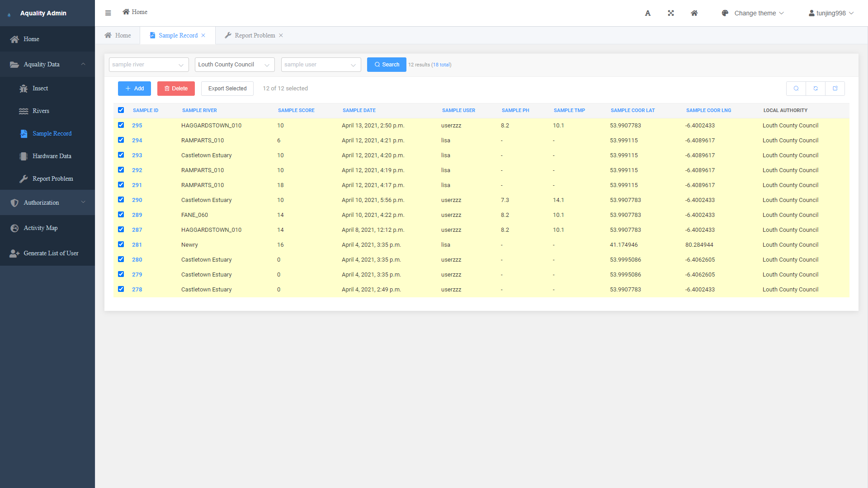Image resolution: width=868 pixels, height=488 pixels.
Task: Sort by the SAMPLE ID column header
Action: [x=146, y=110]
